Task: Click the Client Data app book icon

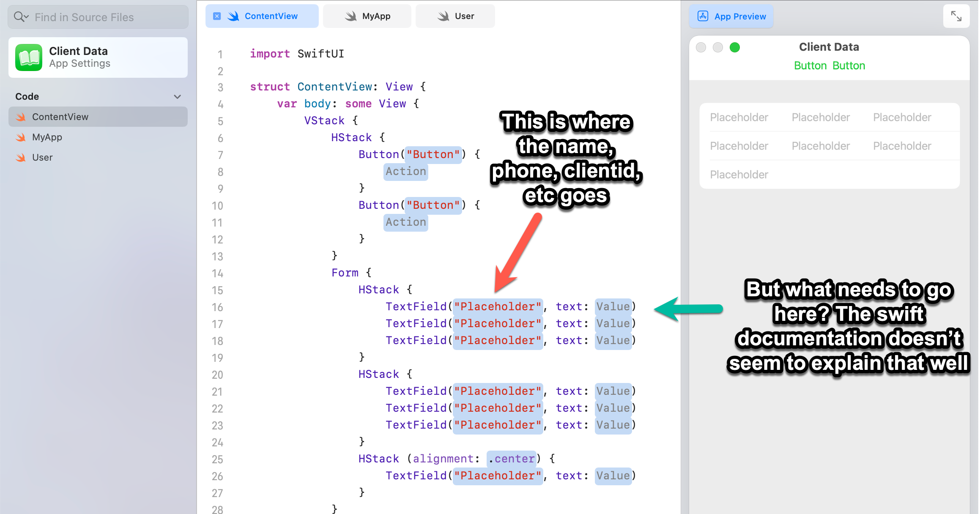Action: click(x=29, y=57)
